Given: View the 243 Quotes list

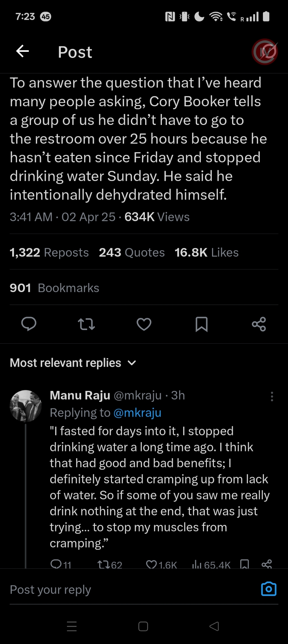Looking at the screenshot, I should [132, 253].
